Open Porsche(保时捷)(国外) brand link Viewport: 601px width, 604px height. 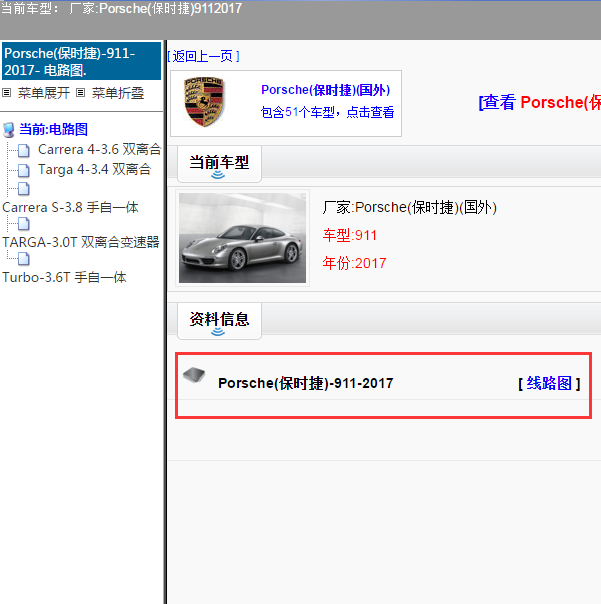[x=326, y=90]
